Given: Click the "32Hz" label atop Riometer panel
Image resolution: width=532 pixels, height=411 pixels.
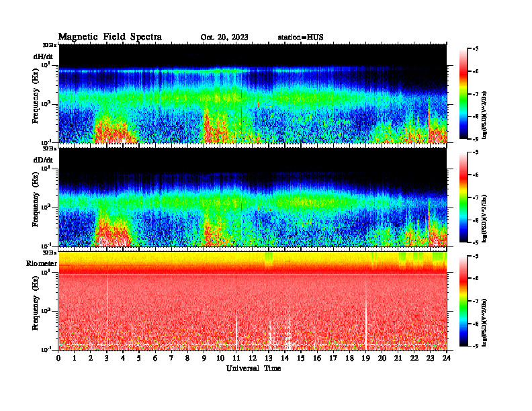Looking at the screenshot, I should click(50, 253).
